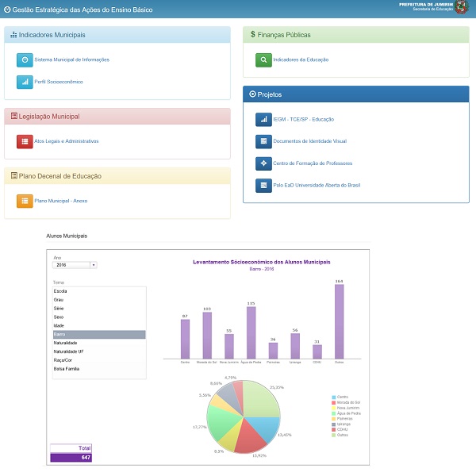Open the Atos Legais e Administrativos link
The image size is (476, 476).
click(x=66, y=140)
